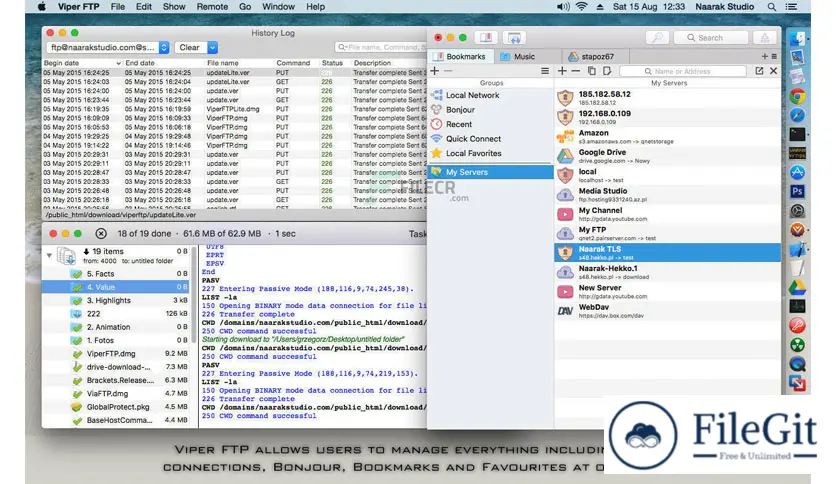Collapse the 19 items task tree
Viewport: 836px width, 484px height.
coord(49,255)
